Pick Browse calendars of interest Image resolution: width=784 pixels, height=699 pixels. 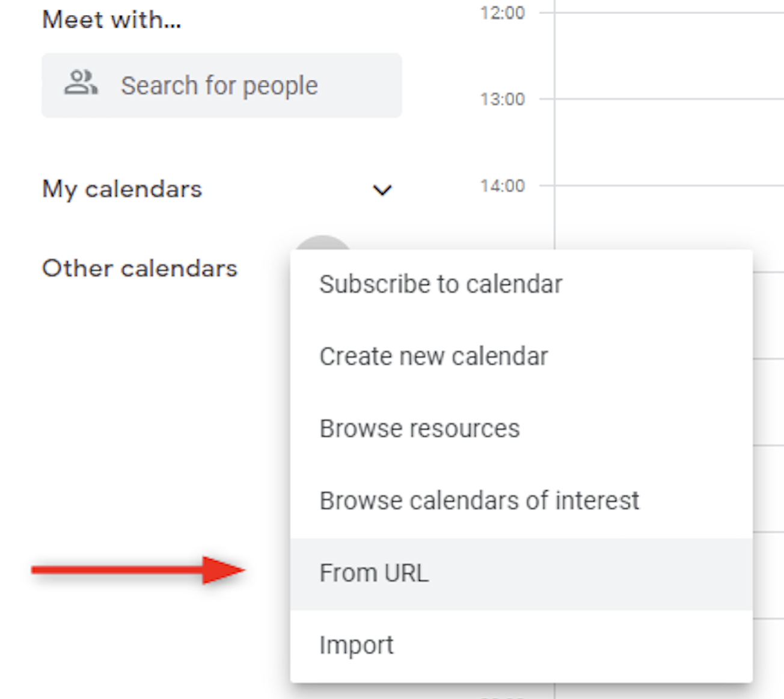479,501
